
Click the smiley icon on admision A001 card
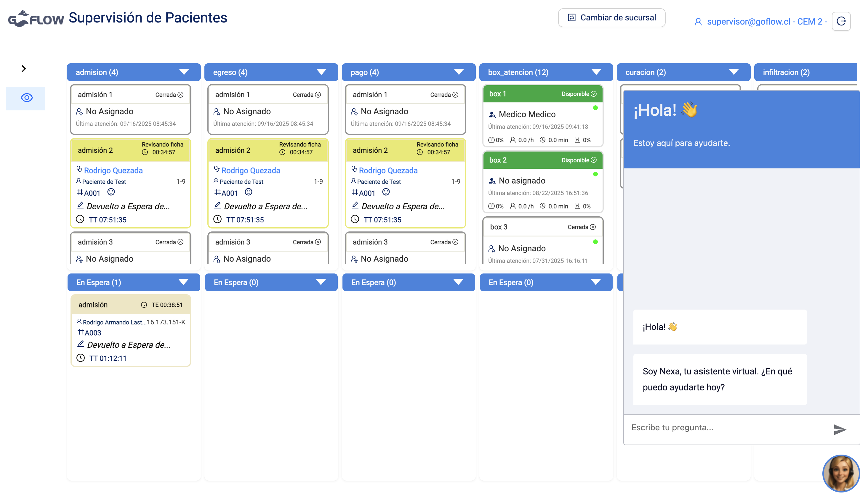pos(111,192)
